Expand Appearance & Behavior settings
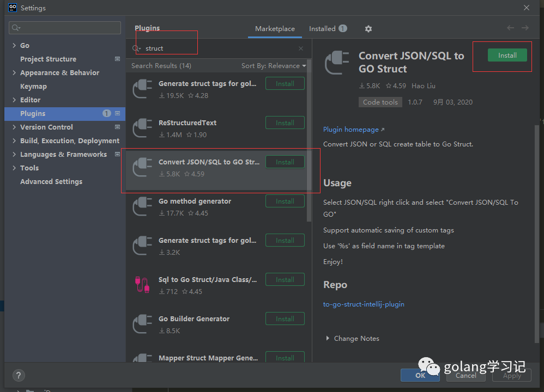The image size is (544, 392). [14, 72]
